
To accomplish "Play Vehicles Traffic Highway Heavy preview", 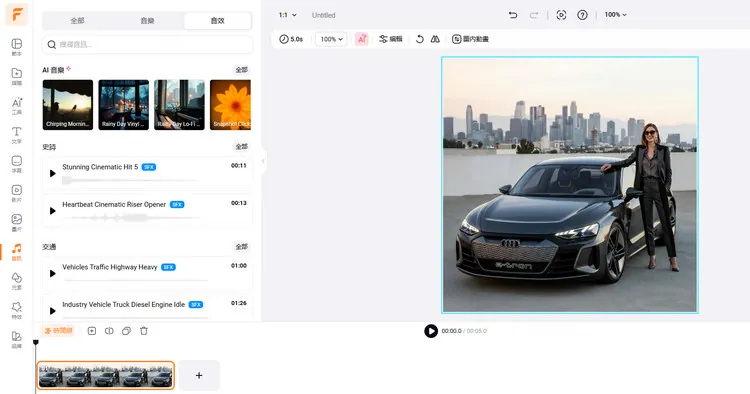I will (53, 273).
